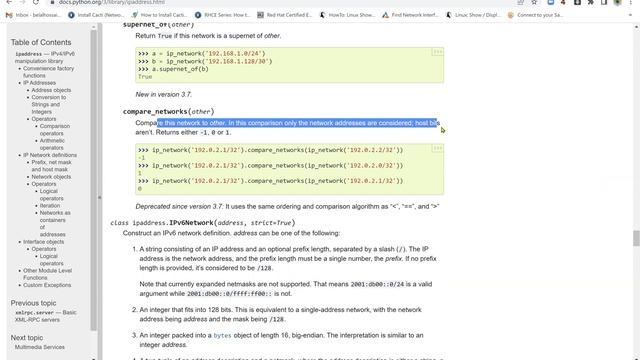640x360 pixels.
Task: Click the "New in version 3.7." note
Action: coord(163,94)
